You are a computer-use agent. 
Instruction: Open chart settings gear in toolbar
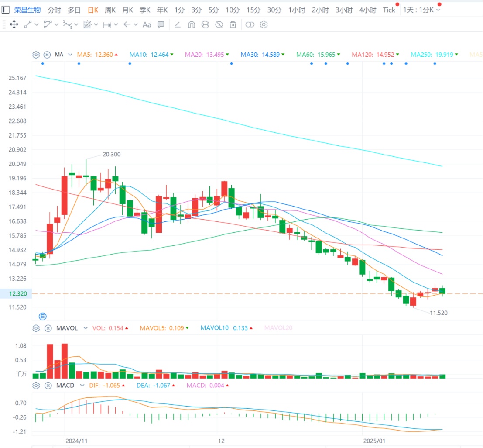[x=264, y=24]
